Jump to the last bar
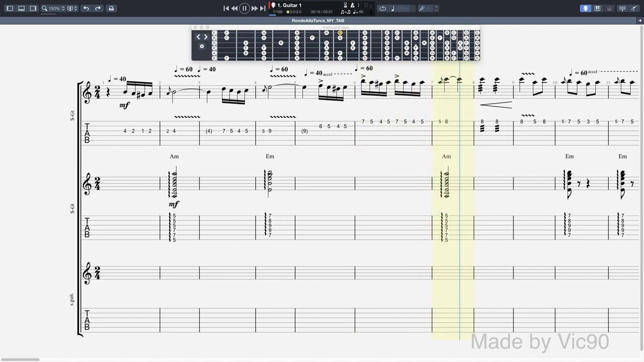The height and width of the screenshot is (362, 644). tap(263, 8)
